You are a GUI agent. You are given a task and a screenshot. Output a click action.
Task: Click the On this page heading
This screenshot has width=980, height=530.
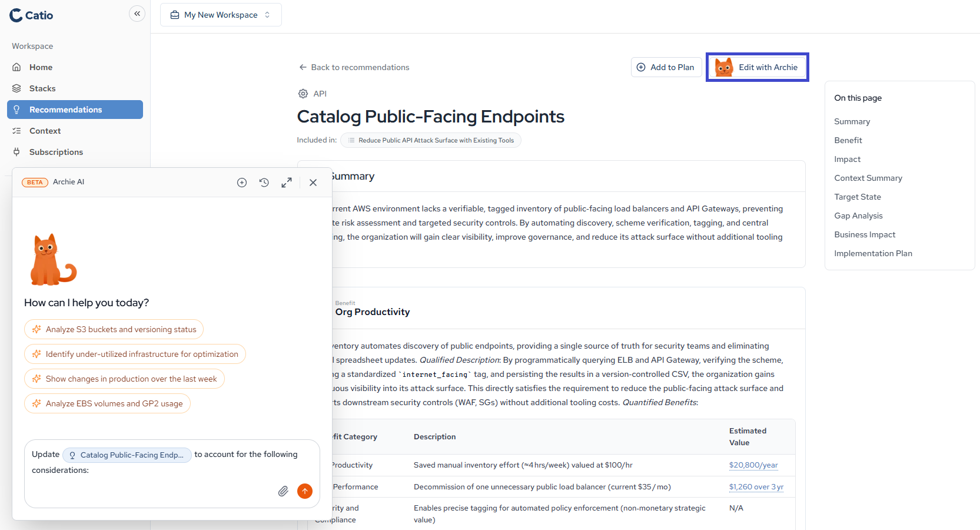pos(858,98)
